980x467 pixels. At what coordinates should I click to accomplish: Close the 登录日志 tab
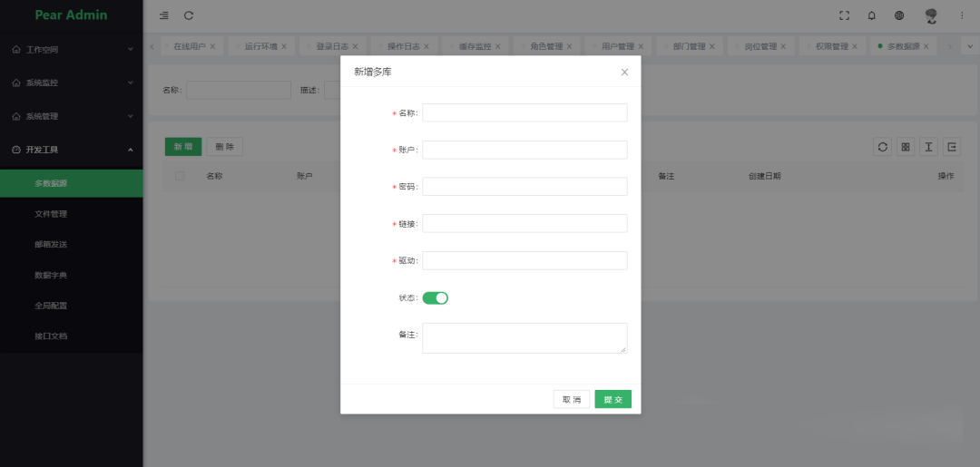[355, 46]
